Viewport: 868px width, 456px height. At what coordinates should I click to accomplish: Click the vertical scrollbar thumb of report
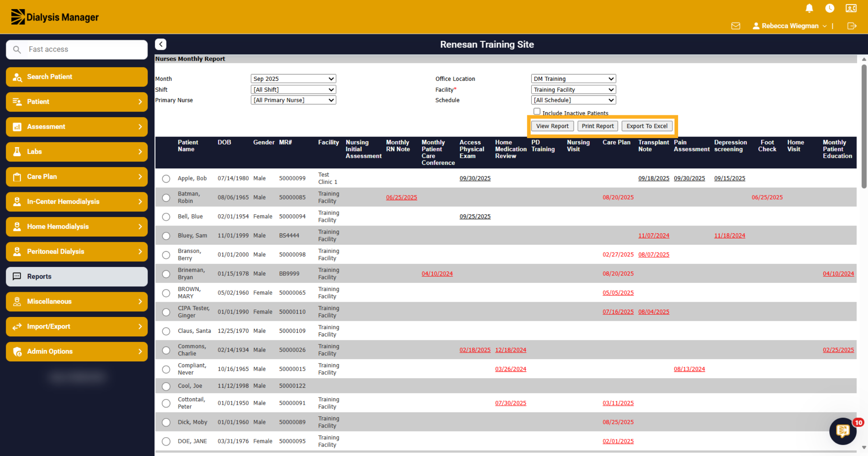[864, 126]
